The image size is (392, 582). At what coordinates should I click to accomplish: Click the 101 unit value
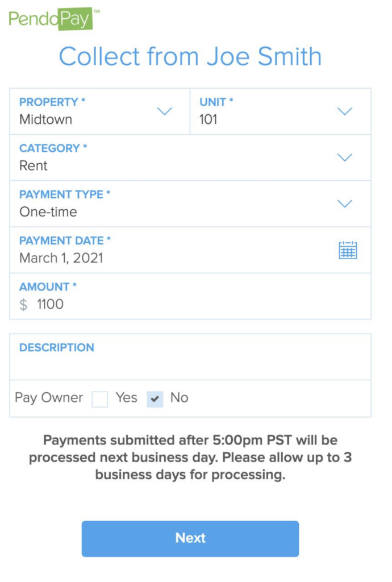[x=208, y=119]
